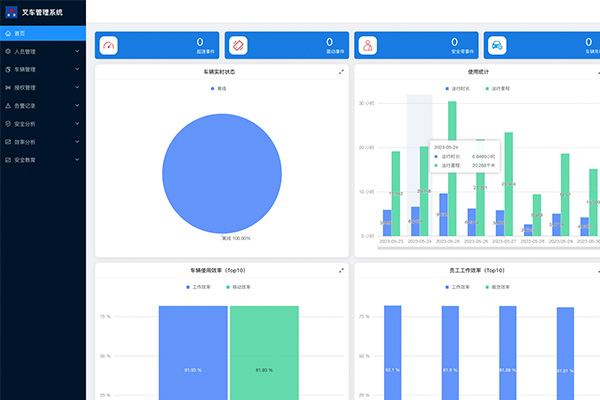The image size is (600, 400).
Task: Click the green bar for 2023-05-27
Action: (x=509, y=184)
